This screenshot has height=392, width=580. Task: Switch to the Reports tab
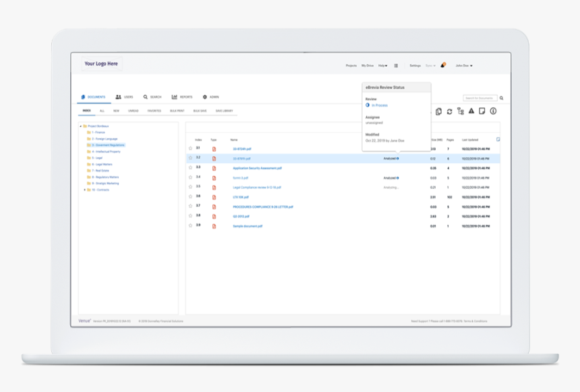click(182, 97)
